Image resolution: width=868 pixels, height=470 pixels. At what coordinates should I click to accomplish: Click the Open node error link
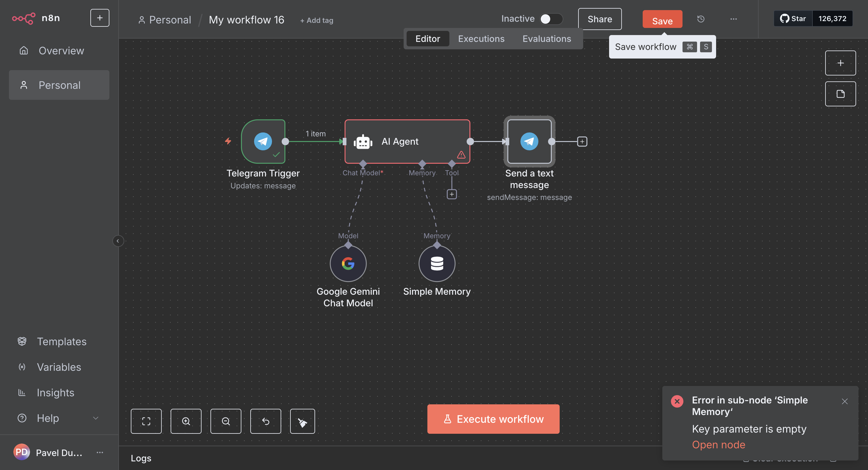click(x=718, y=444)
